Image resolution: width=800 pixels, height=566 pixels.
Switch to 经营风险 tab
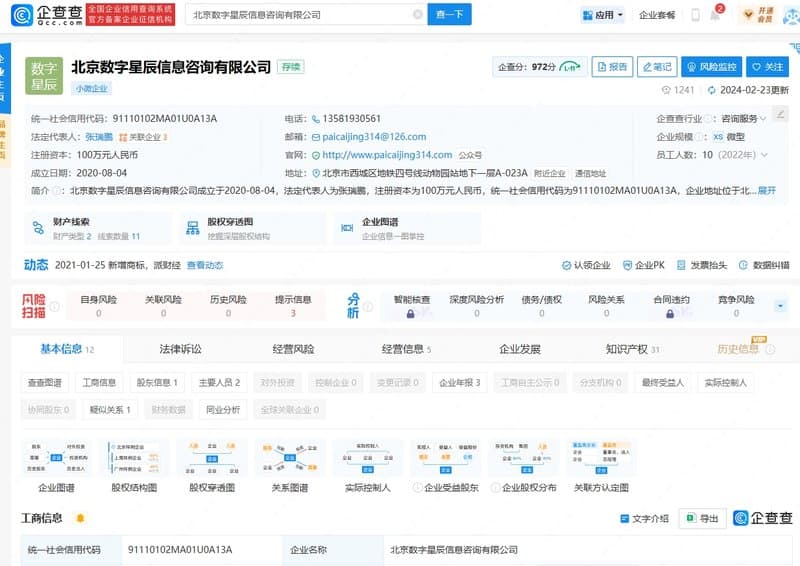point(293,349)
